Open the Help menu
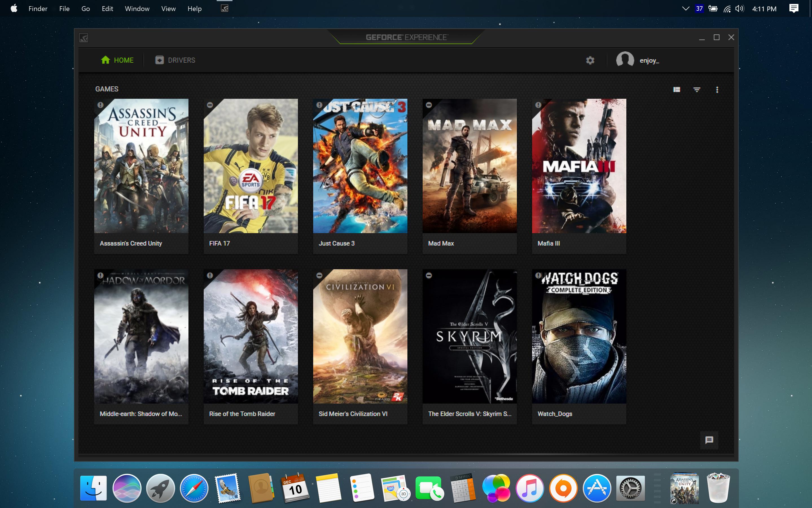This screenshot has width=812, height=508. click(x=194, y=9)
